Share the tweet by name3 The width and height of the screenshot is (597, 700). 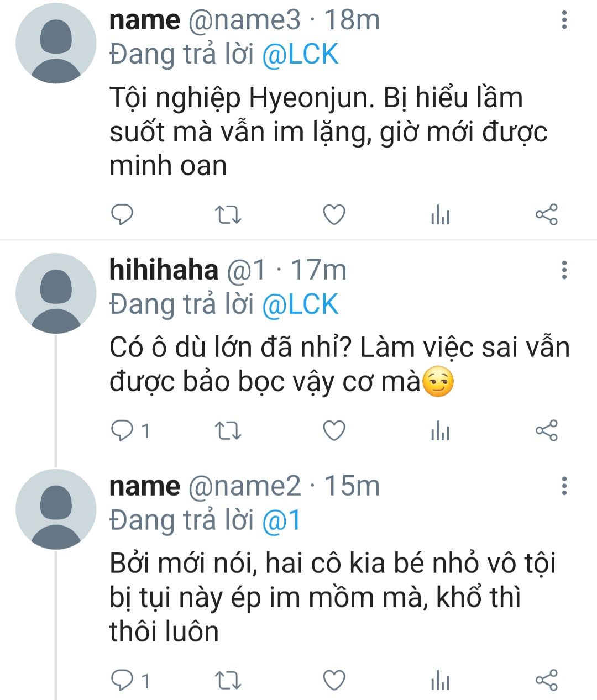pos(547,214)
